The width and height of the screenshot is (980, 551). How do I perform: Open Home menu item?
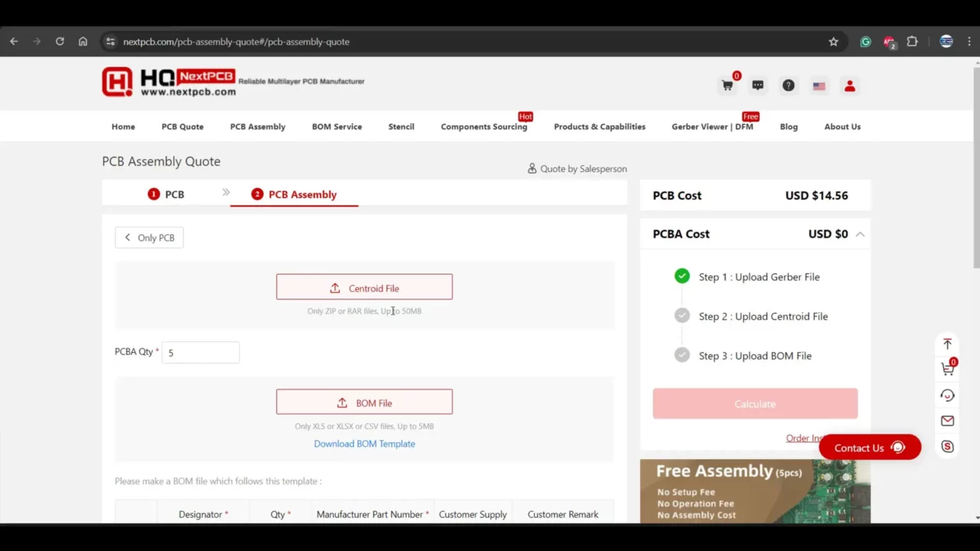pos(123,126)
